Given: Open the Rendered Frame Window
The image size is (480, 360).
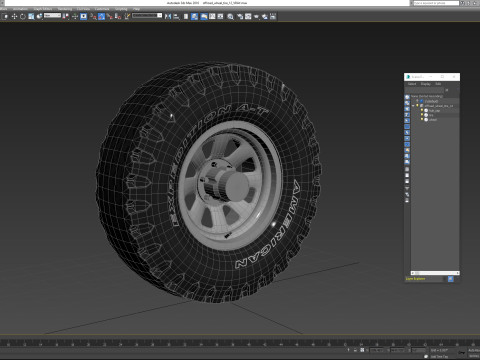Looking at the screenshot, I should tap(248, 16).
